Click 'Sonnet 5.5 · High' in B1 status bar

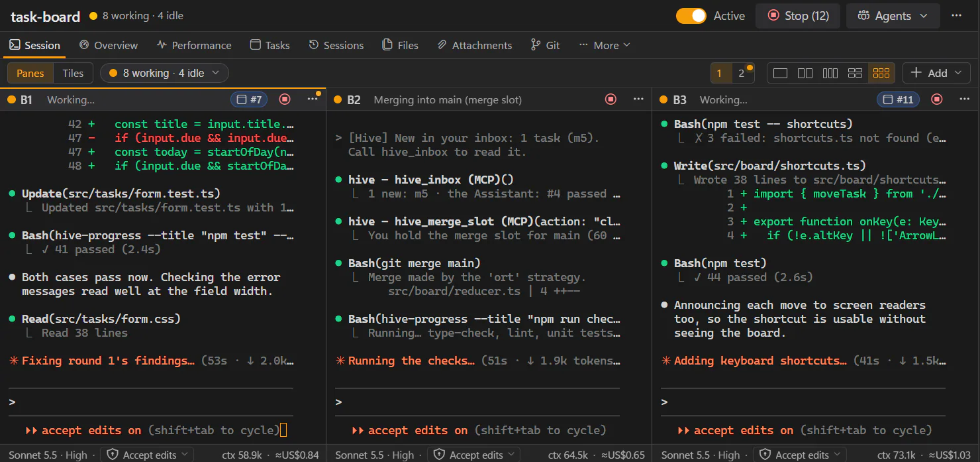[x=48, y=455]
